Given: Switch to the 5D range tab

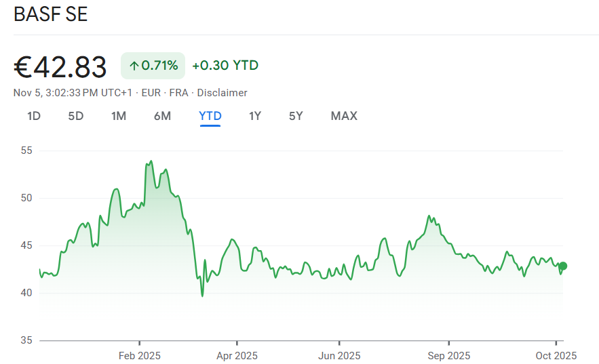Looking at the screenshot, I should pyautogui.click(x=75, y=116).
